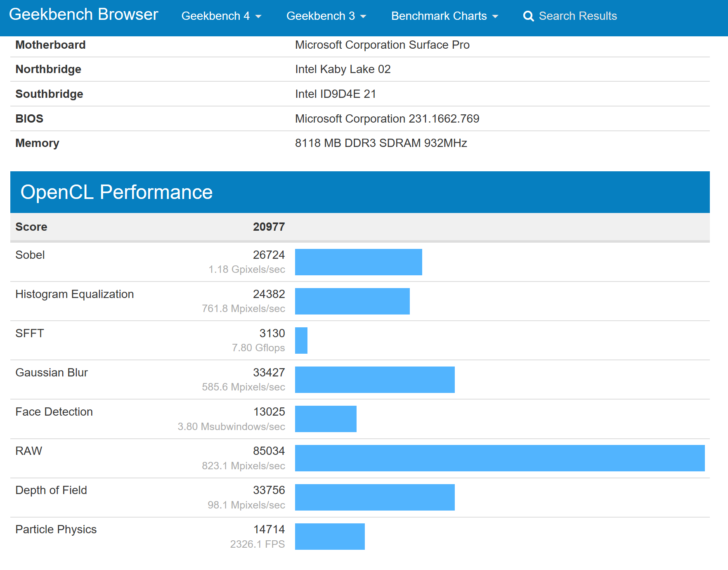Viewport: 728px width, 570px height.
Task: Click the overall score 20977
Action: (x=269, y=227)
